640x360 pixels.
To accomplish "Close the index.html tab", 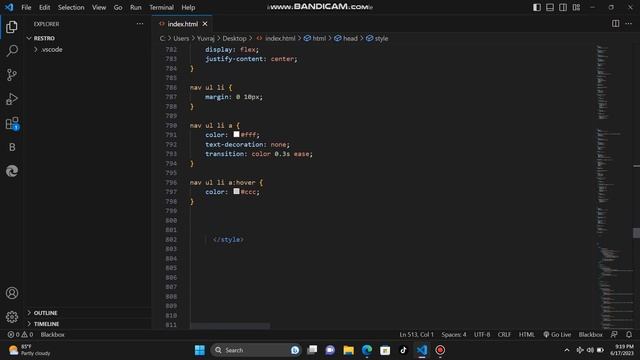I will (x=205, y=24).
